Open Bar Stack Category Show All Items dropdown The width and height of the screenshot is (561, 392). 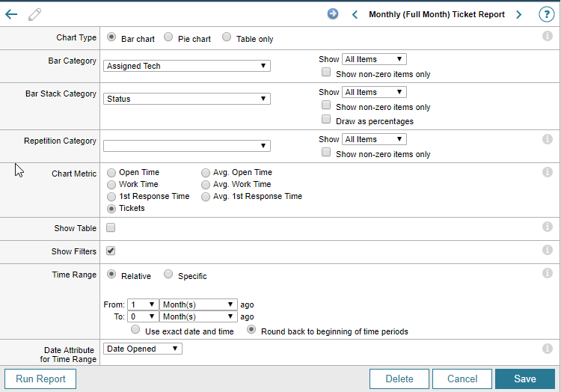coord(374,92)
